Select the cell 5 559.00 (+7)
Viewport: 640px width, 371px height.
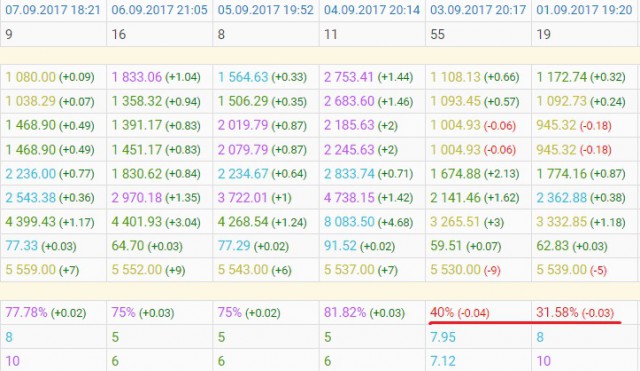click(x=53, y=270)
